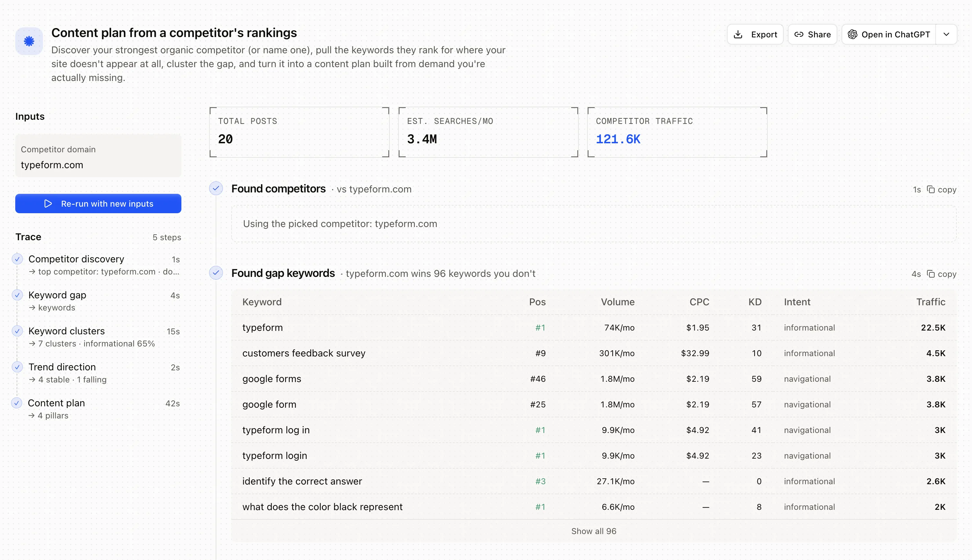Sort by the Volume column header
This screenshot has width=972, height=560.
coord(618,302)
